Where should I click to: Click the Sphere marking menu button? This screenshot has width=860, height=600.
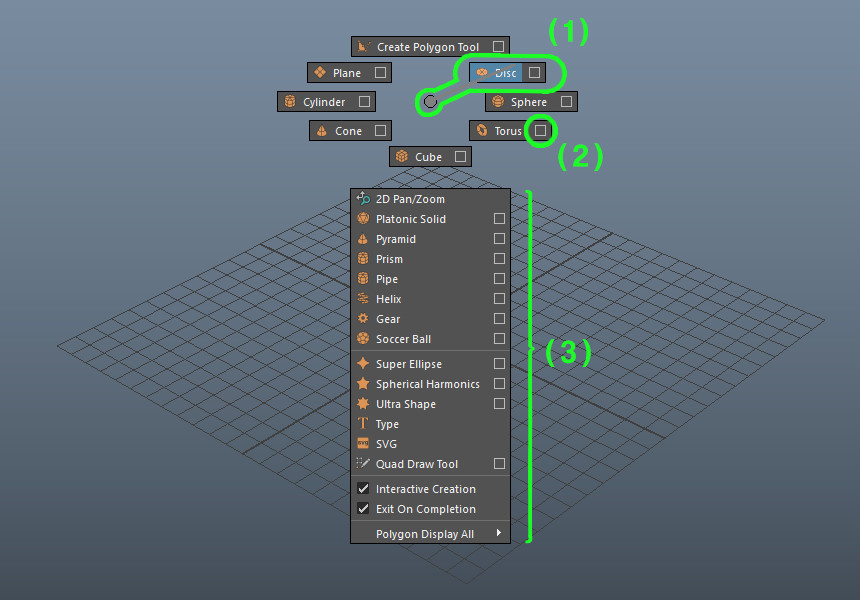point(531,101)
